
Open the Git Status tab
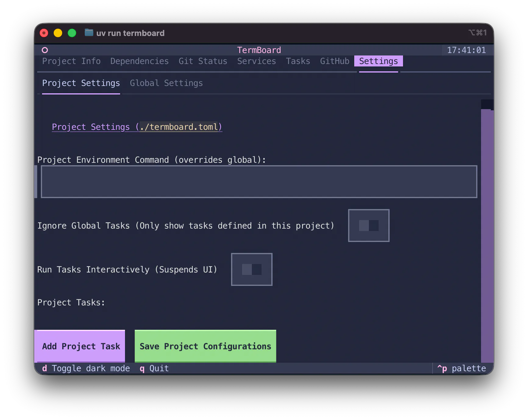203,61
